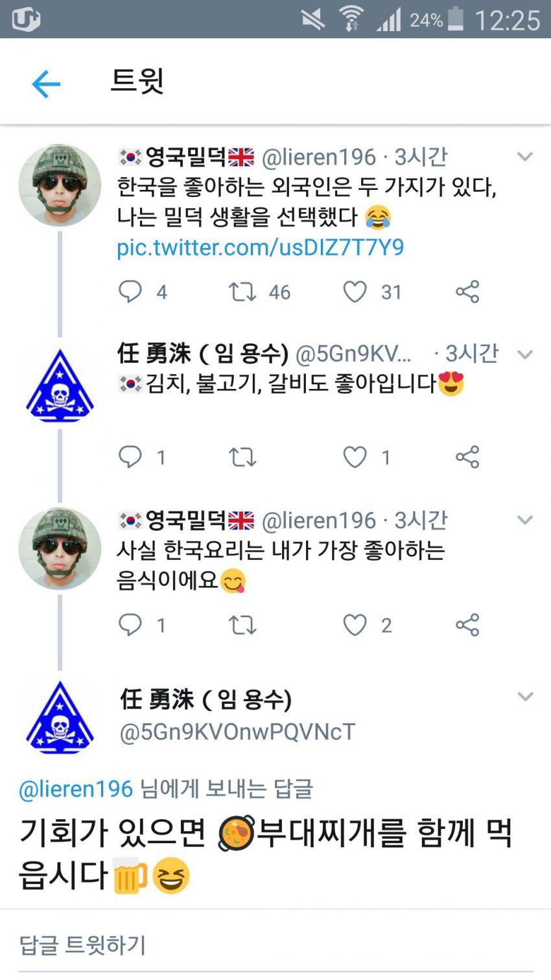
Task: Like the 김치, 불고기 tweet
Action: pyautogui.click(x=355, y=458)
